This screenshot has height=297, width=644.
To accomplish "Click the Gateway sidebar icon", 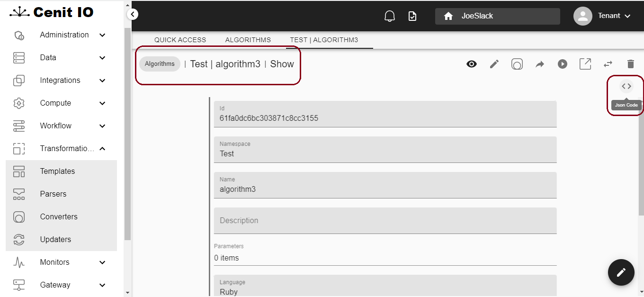I will click(x=19, y=285).
